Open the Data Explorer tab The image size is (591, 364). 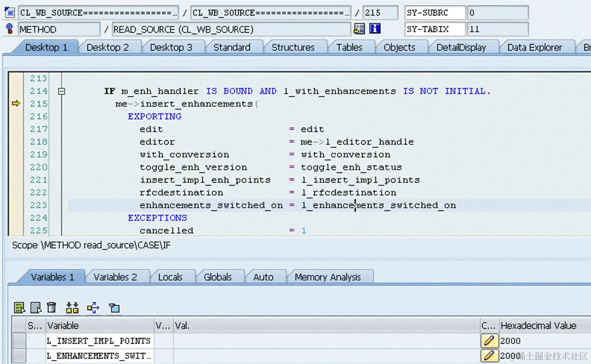point(534,47)
